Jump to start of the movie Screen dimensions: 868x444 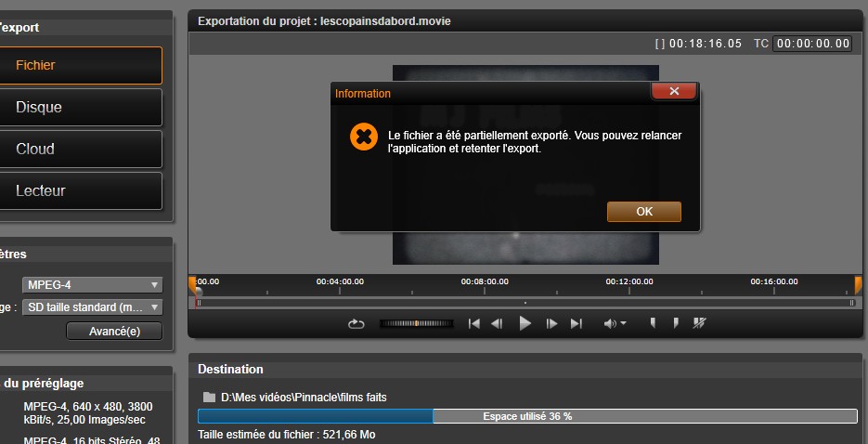tap(473, 324)
